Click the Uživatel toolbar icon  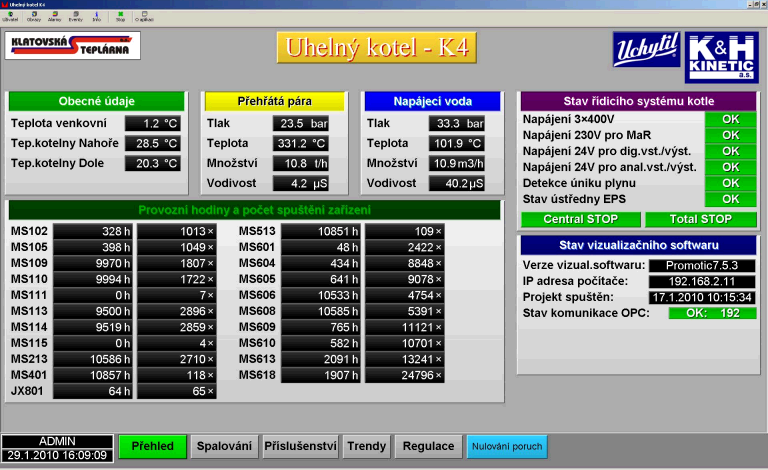pyautogui.click(x=10, y=17)
